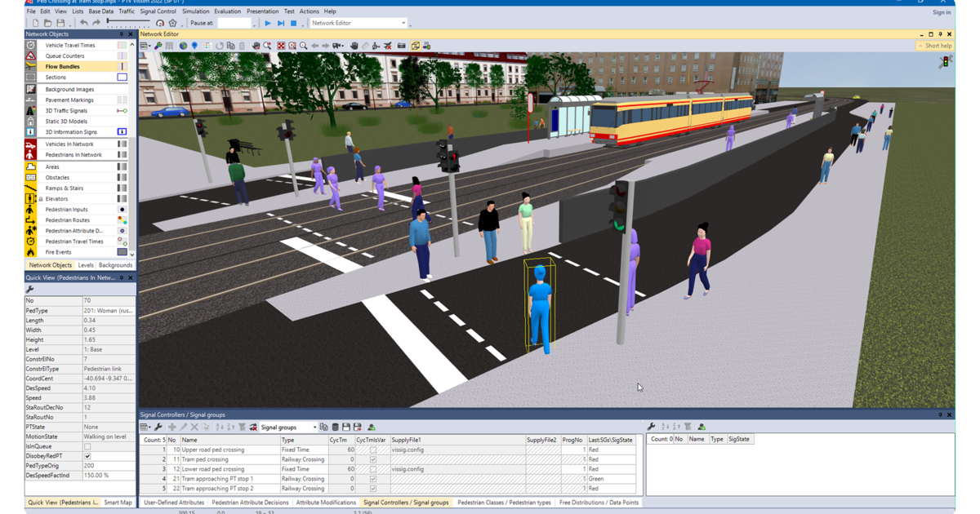
Task: Click the save-to-file disk icon in Signal Controllers toolbar
Action: point(347,426)
